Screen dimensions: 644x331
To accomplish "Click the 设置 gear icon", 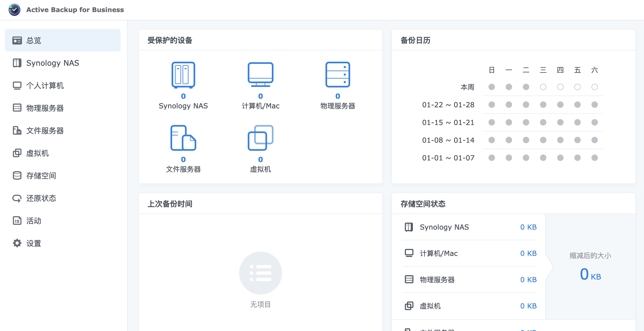I will (17, 243).
